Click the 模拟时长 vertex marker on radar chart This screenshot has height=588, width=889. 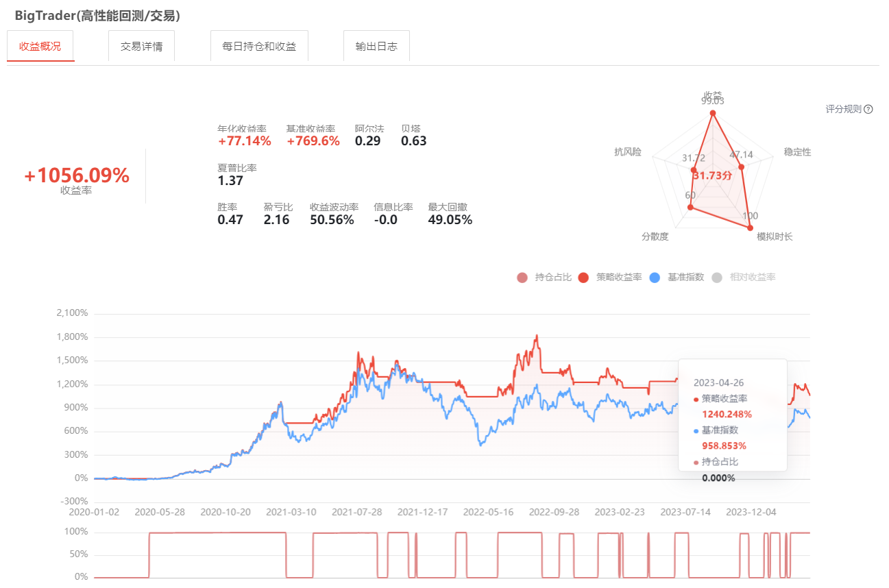750,228
